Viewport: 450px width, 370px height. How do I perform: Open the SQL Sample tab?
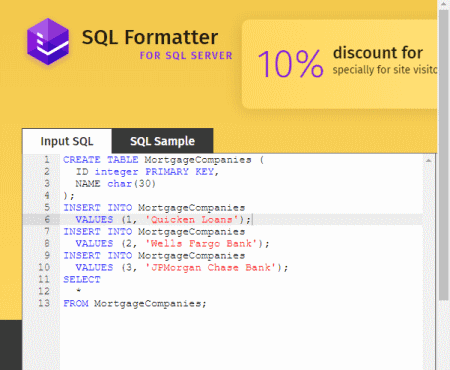162,141
